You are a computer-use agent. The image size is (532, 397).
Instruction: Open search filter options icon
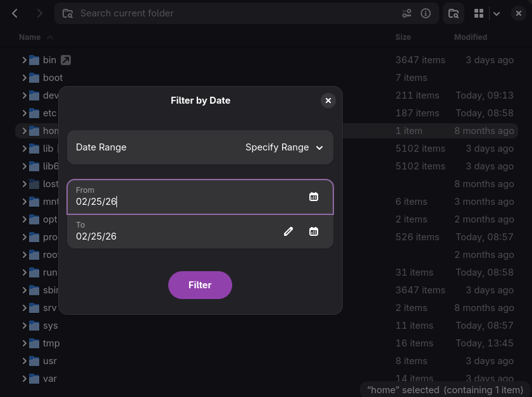coord(407,13)
